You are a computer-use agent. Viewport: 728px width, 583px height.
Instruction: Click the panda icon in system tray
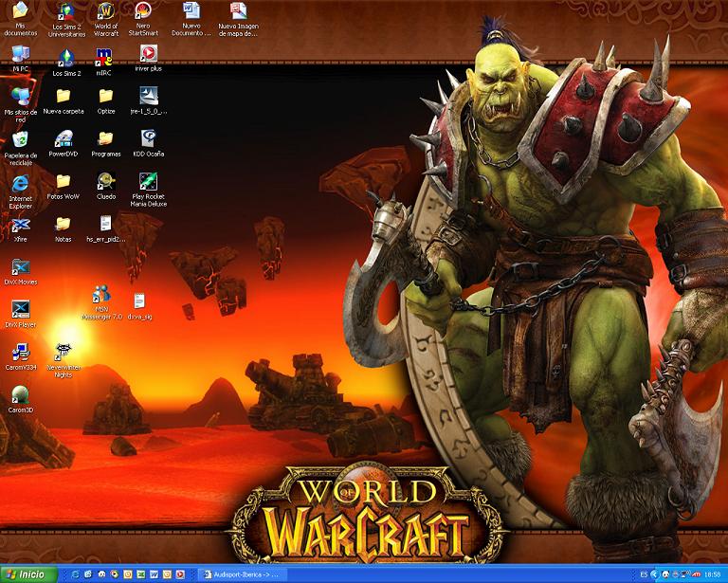click(x=665, y=574)
